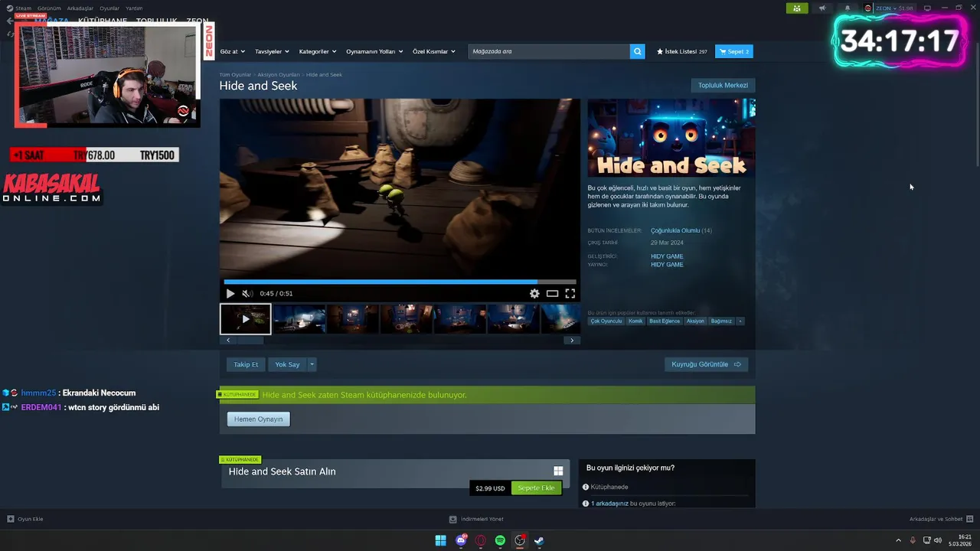Open Arkadaşlar ve Sohbet panel

[x=941, y=519]
